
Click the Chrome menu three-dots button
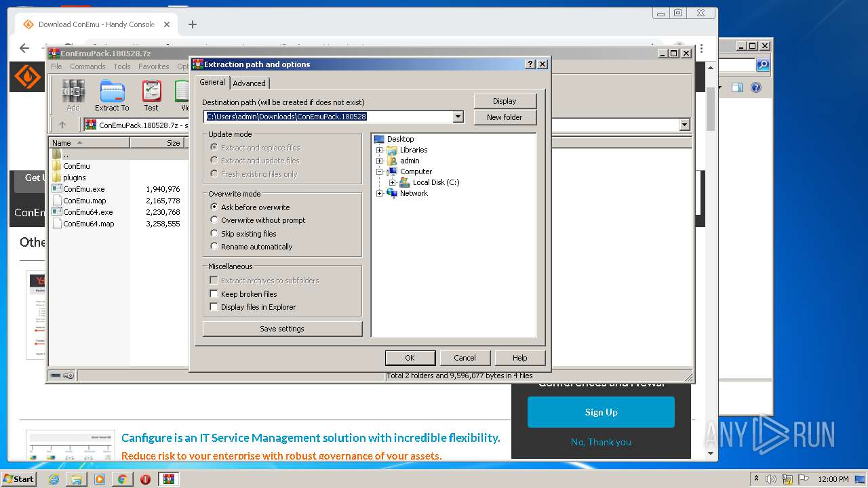coord(701,49)
